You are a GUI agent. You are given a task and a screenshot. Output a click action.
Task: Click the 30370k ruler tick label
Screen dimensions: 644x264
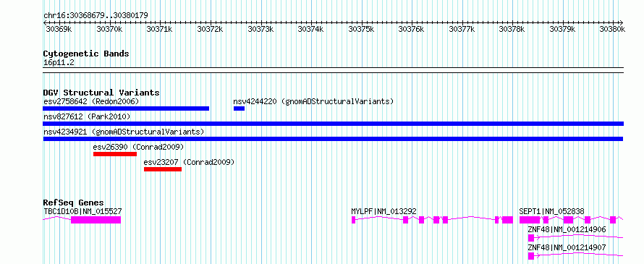pyautogui.click(x=109, y=29)
